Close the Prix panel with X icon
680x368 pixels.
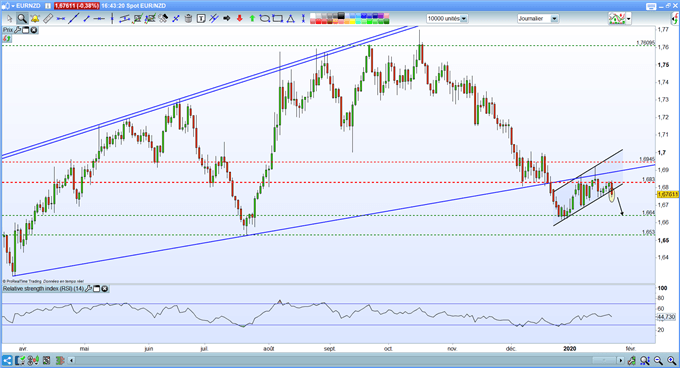[x=33, y=30]
